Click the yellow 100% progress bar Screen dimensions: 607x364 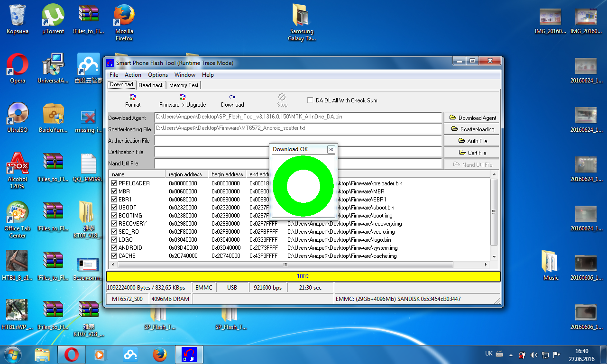pyautogui.click(x=303, y=276)
